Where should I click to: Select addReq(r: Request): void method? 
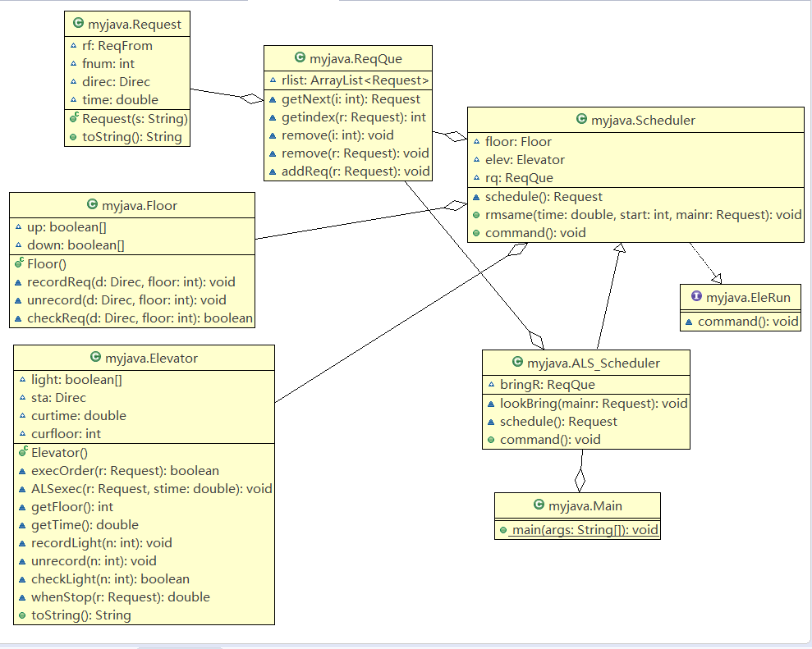[356, 171]
